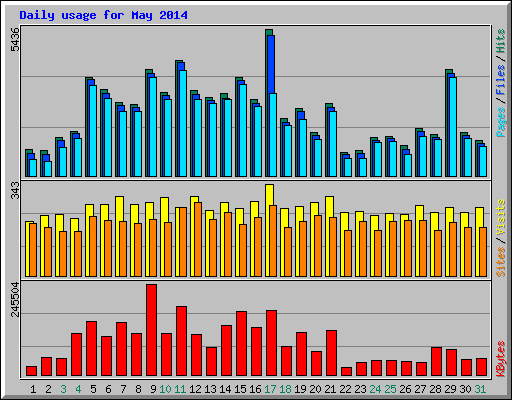Click the 'Visits' legend label
This screenshot has width=512, height=400.
point(501,217)
